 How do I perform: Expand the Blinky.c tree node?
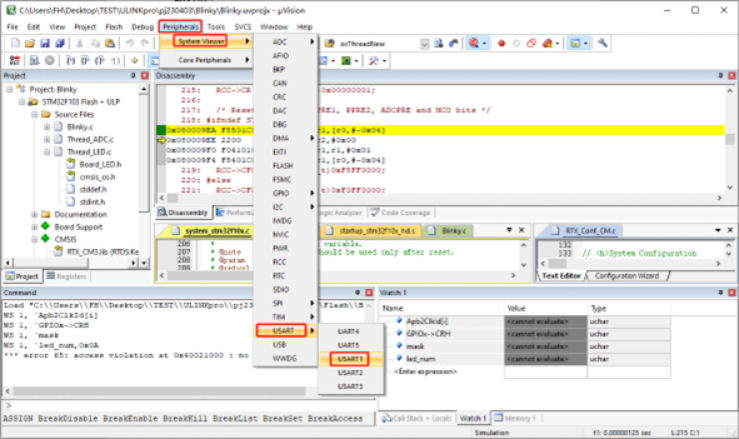click(46, 127)
